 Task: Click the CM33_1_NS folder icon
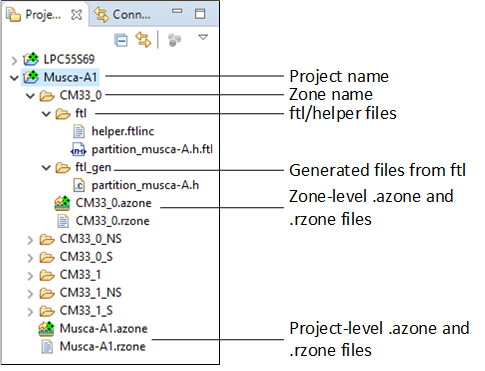[x=47, y=293]
